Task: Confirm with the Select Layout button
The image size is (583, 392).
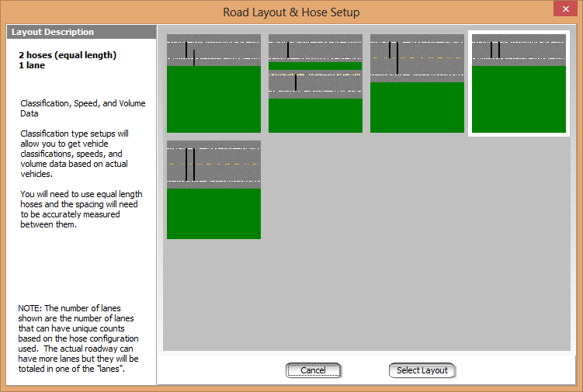Action: click(422, 370)
